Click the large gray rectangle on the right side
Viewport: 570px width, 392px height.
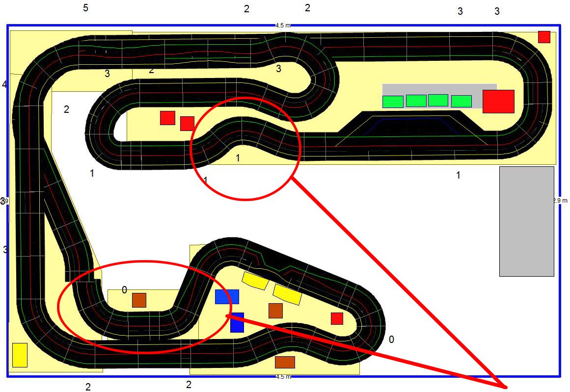coord(526,221)
